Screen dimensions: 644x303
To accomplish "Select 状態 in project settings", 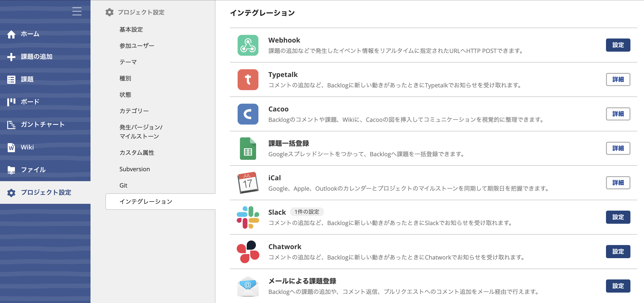I will [x=125, y=95].
